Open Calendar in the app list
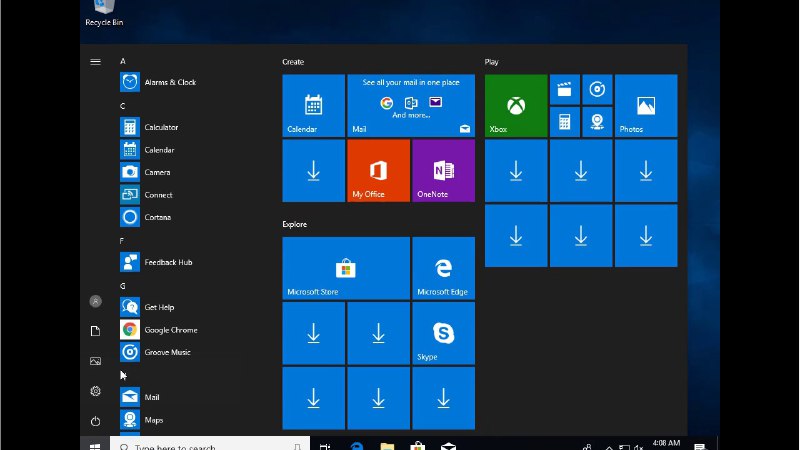This screenshot has height=450, width=800. click(148, 150)
